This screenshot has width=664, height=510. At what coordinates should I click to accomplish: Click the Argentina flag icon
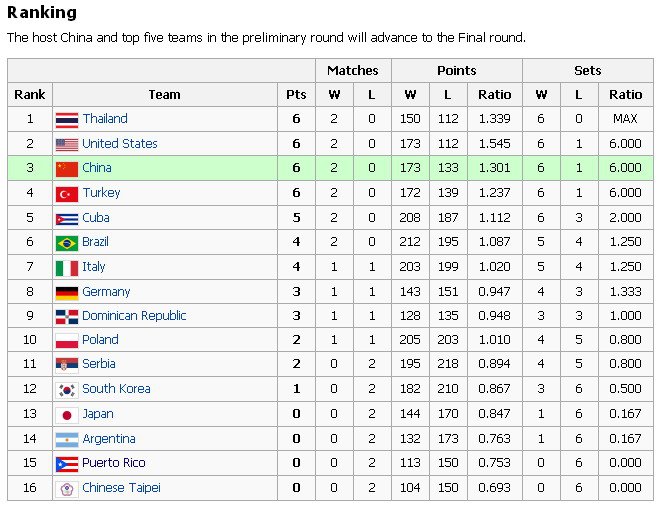[67, 440]
